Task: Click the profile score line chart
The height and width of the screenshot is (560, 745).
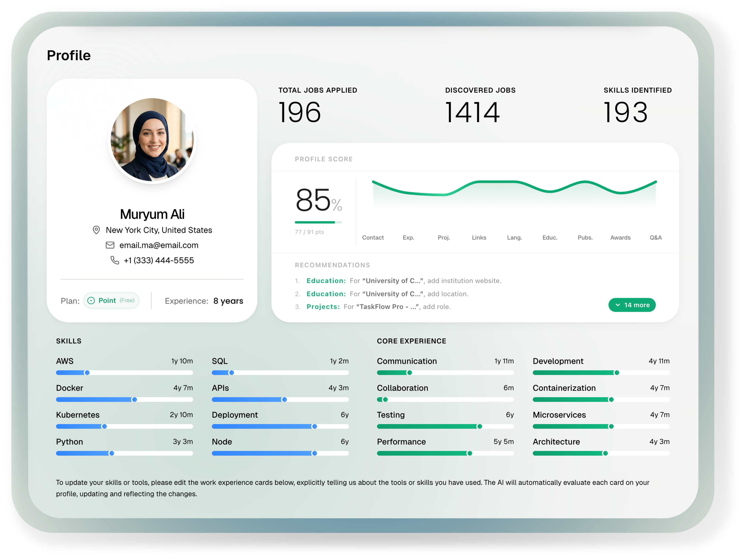Action: pos(514,194)
